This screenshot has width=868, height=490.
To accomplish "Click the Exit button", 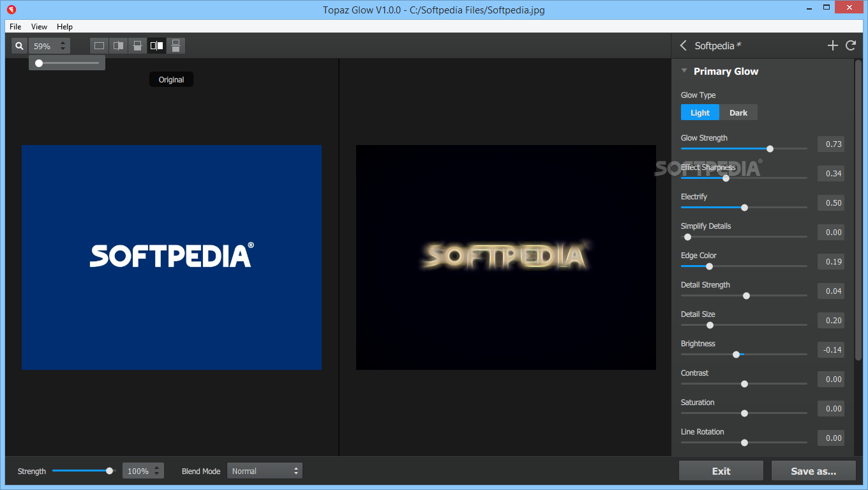I will click(x=721, y=471).
